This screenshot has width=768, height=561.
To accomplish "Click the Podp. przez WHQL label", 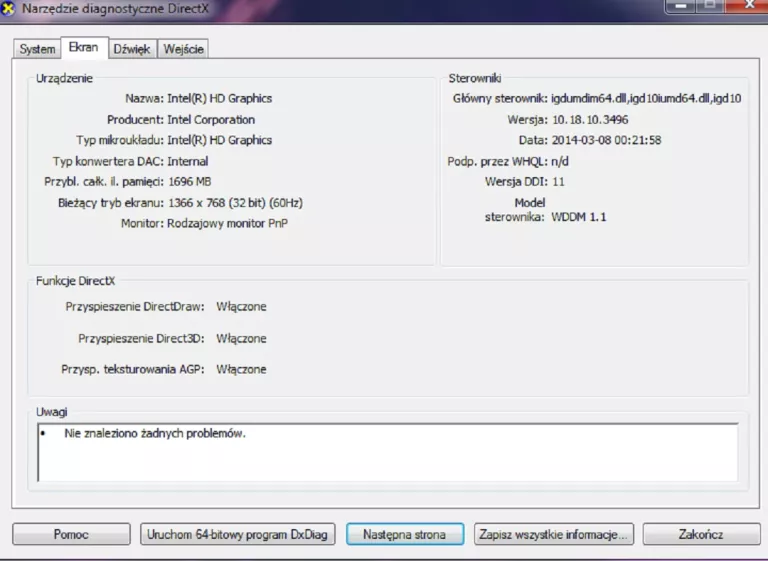I will (498, 161).
